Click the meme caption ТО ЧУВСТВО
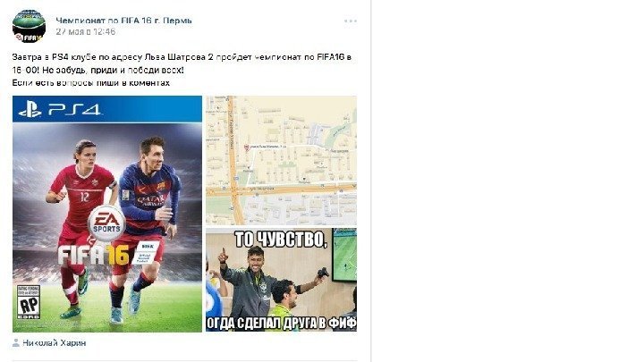Screen dimensions: 644x362 (281, 240)
